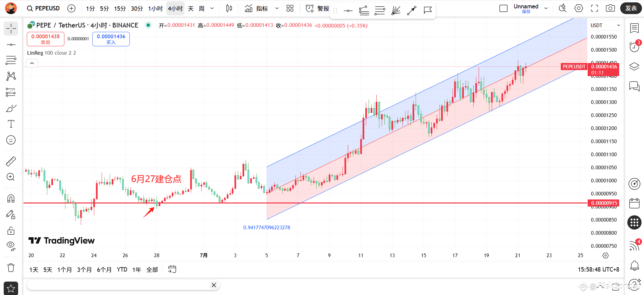Open the PEPEUSD symbol search
Image resolution: width=644 pixels, height=295 pixels.
(43, 8)
